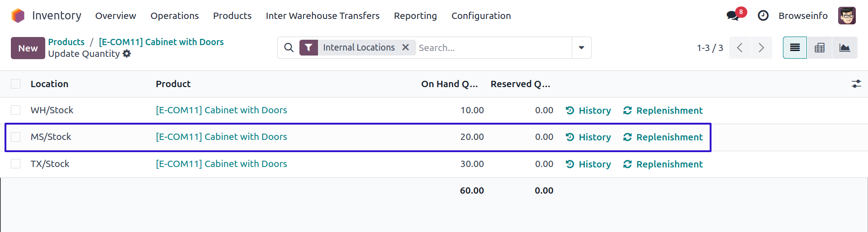868x232 pixels.
Task: Open optional columns adjust settings icon
Action: pyautogui.click(x=856, y=84)
